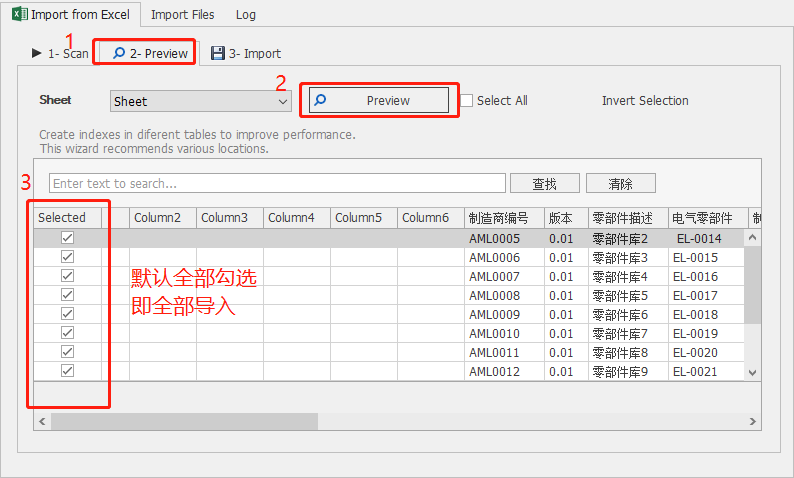
Task: Deselect the row AML0012 checkbox
Action: click(x=68, y=371)
